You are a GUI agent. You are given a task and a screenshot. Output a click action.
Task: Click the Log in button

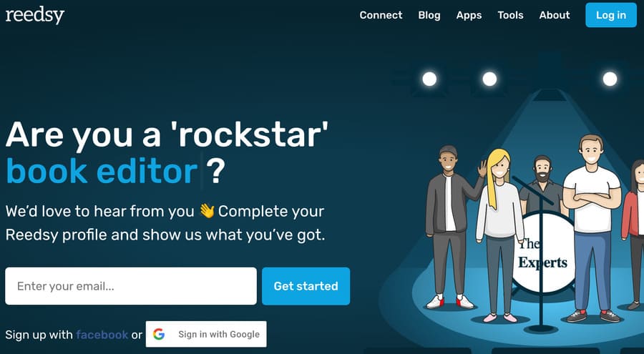click(x=611, y=15)
